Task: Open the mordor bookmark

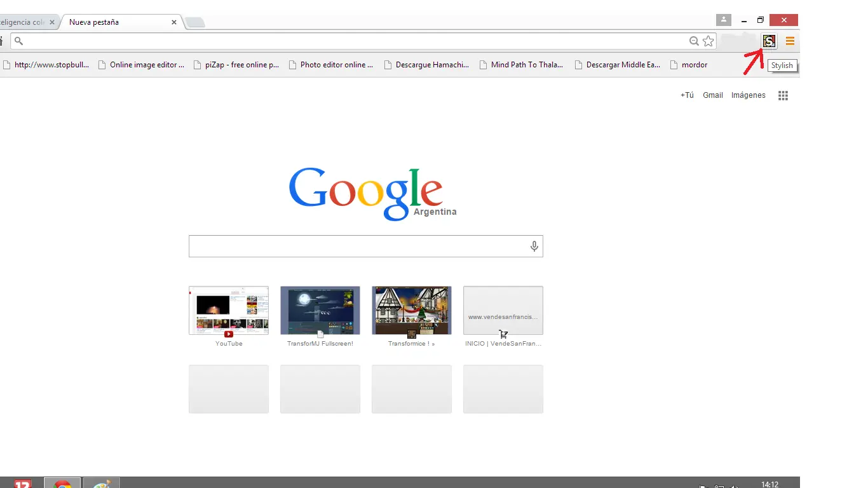Action: pos(689,65)
